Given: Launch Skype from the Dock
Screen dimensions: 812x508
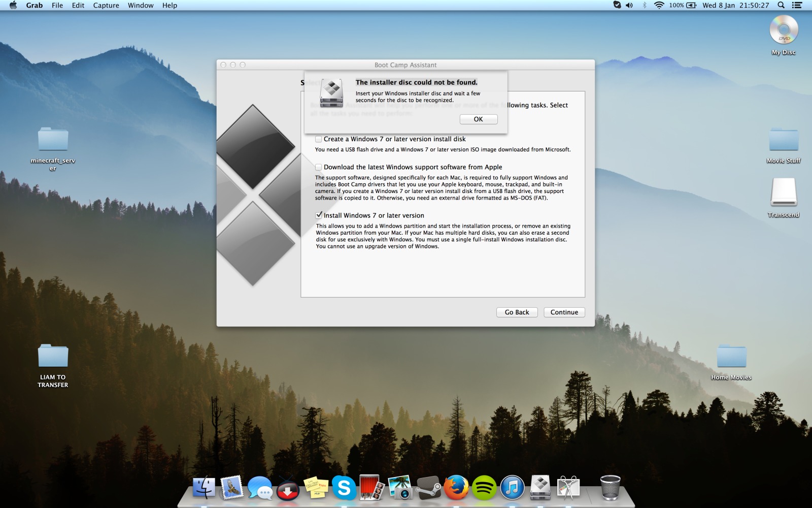Looking at the screenshot, I should (344, 488).
